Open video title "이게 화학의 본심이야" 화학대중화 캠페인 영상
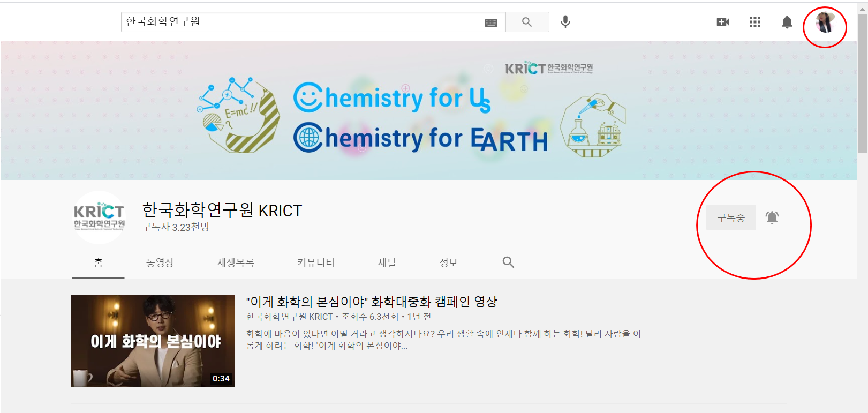The width and height of the screenshot is (868, 413). [372, 302]
